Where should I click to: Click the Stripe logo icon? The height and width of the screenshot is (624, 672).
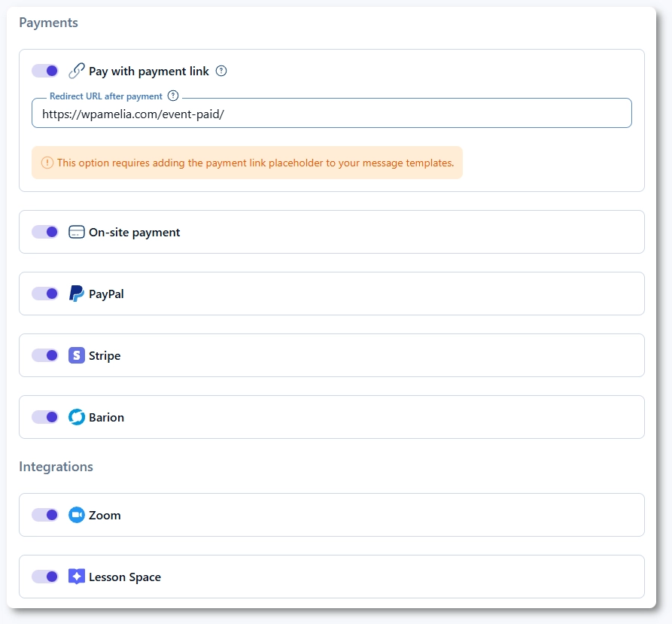(x=77, y=355)
